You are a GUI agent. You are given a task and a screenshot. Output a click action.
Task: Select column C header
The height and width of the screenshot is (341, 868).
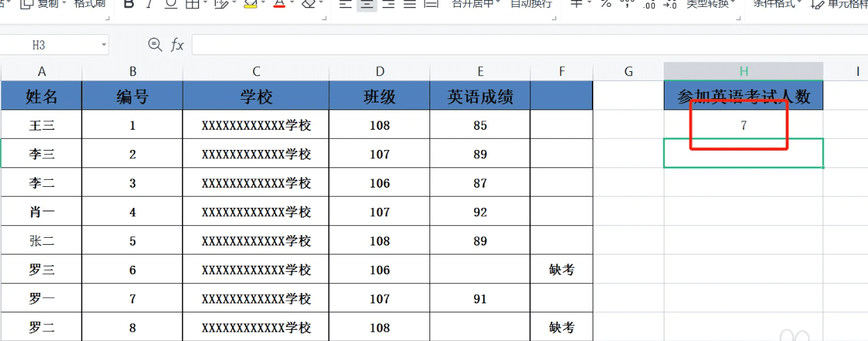click(256, 71)
